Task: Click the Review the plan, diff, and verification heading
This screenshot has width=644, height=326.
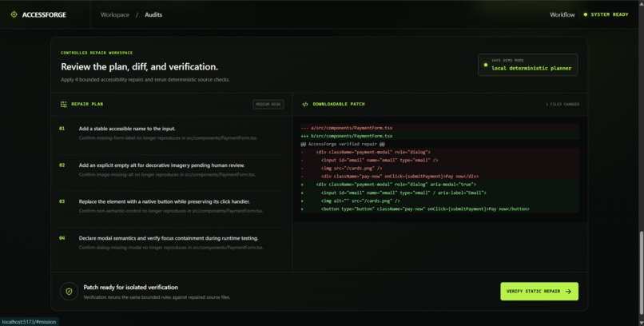Action: [x=139, y=66]
